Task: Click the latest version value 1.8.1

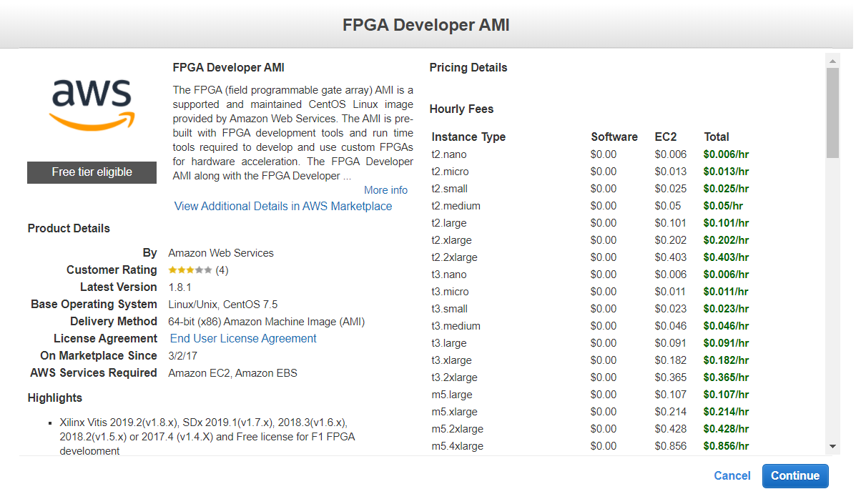Action: [x=180, y=287]
